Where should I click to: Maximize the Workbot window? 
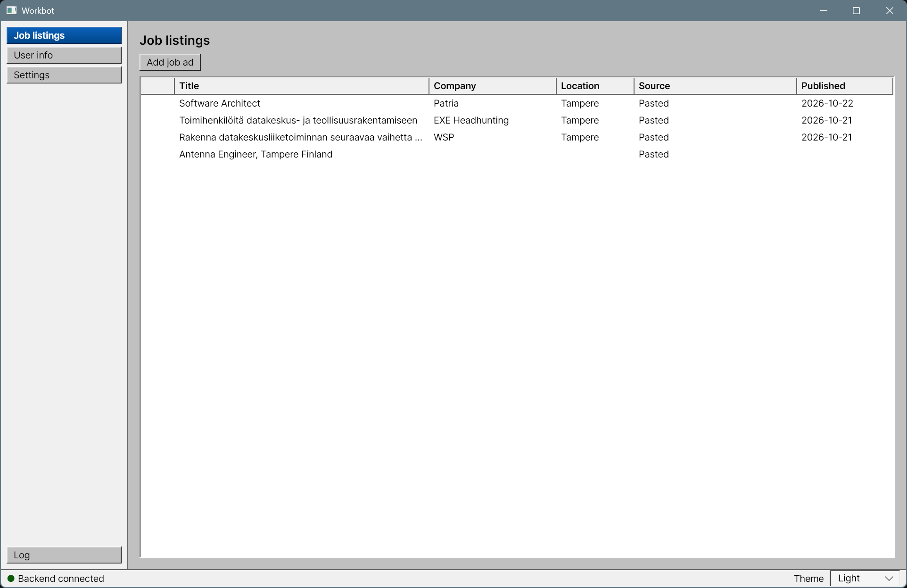pos(857,10)
